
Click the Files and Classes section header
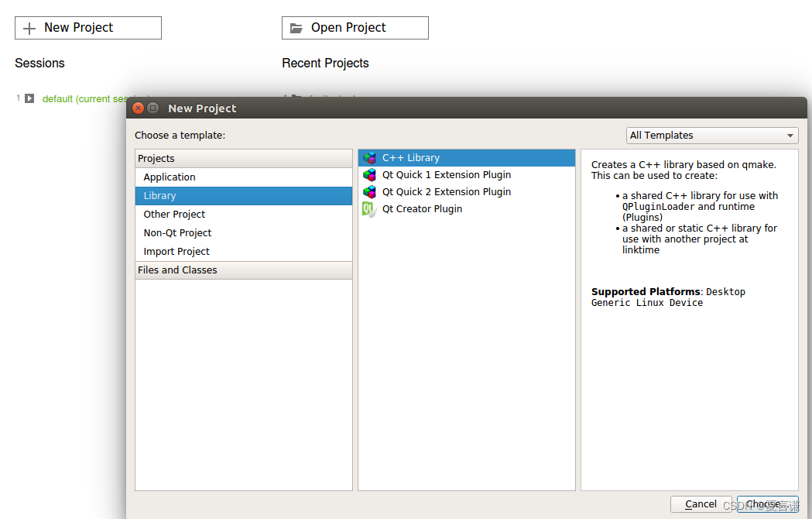(x=243, y=270)
